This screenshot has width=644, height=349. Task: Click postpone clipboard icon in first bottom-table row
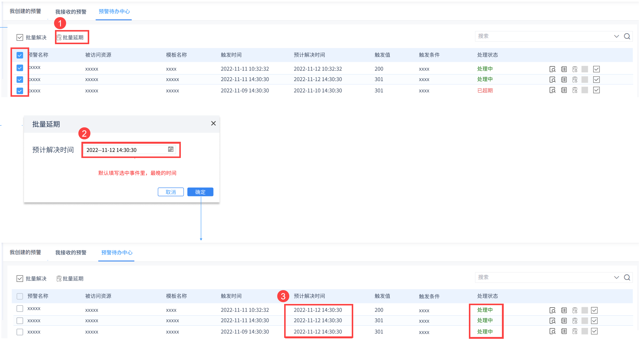coord(575,310)
